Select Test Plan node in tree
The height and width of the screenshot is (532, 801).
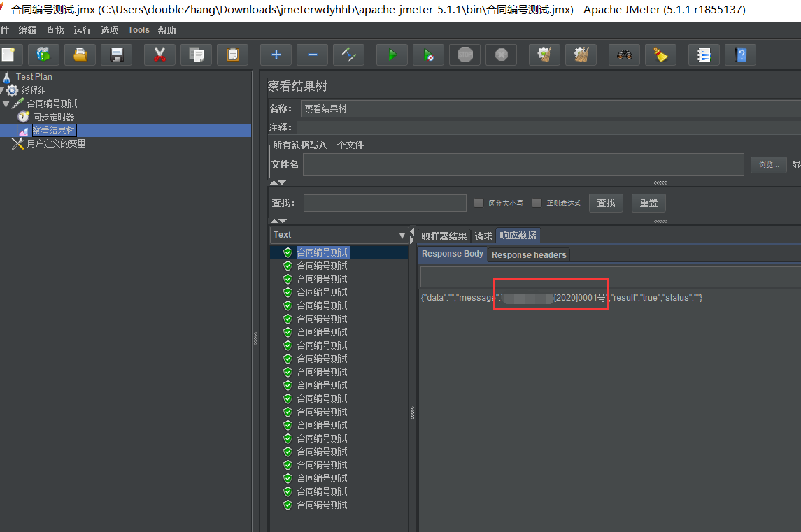coord(34,77)
